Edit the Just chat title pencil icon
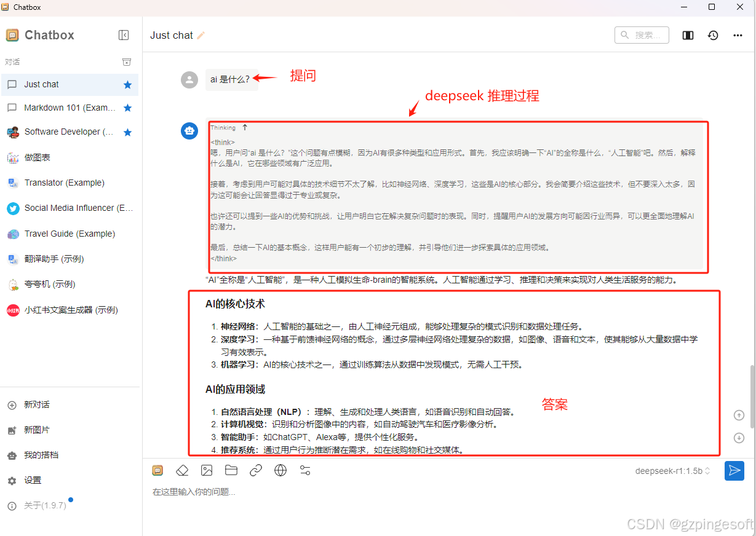This screenshot has width=756, height=536. [201, 36]
